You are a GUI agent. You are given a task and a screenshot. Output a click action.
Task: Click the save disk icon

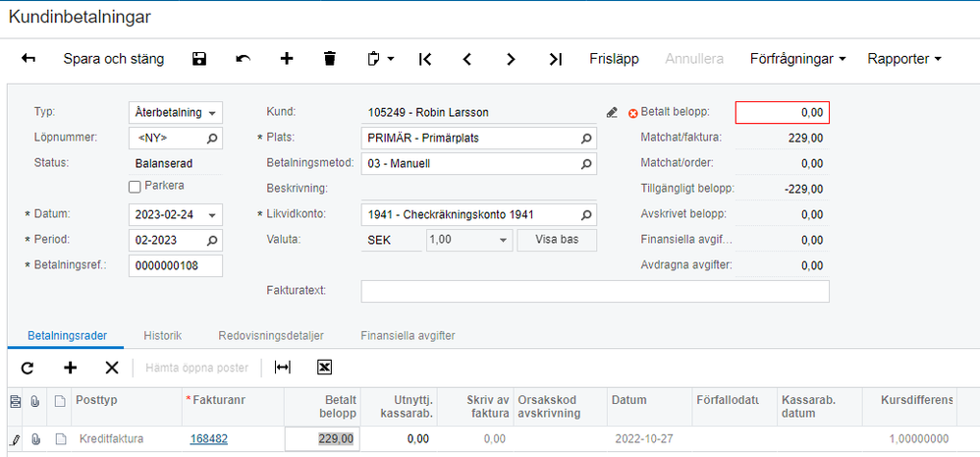coord(199,59)
